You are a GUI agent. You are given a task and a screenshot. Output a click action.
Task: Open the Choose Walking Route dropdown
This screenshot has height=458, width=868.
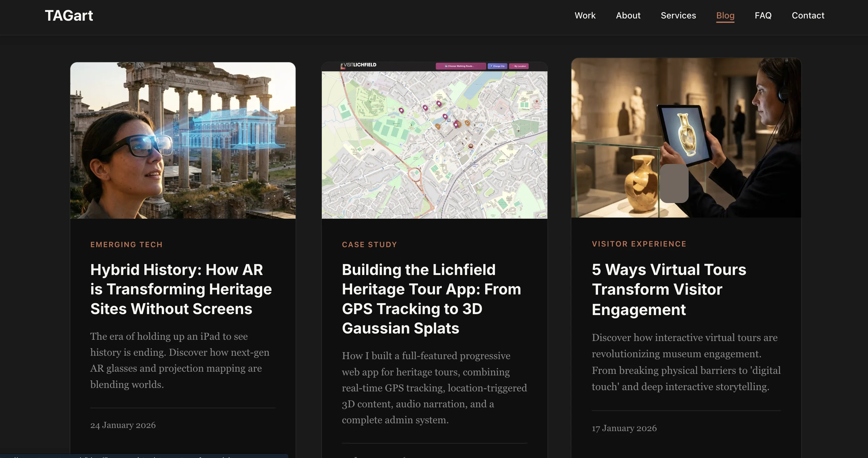461,66
